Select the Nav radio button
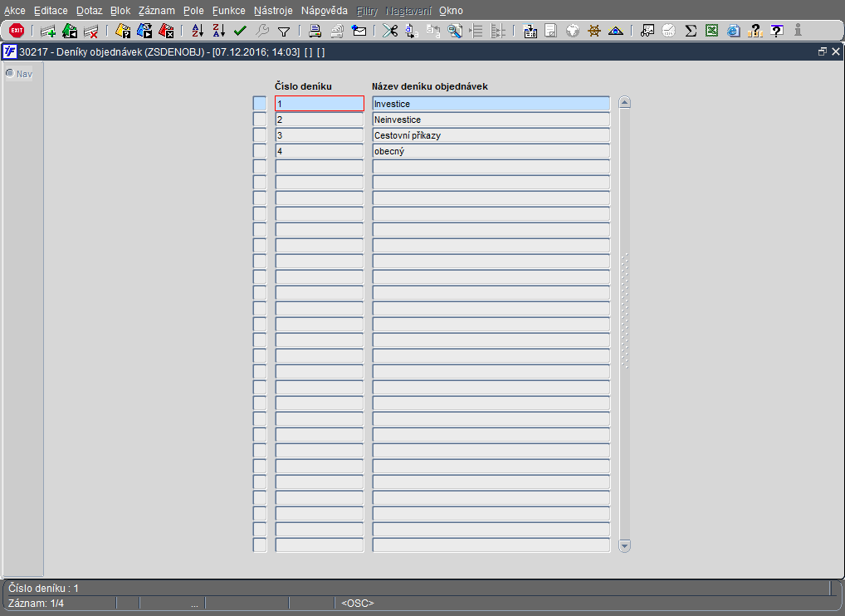Image resolution: width=845 pixels, height=616 pixels. (10, 73)
